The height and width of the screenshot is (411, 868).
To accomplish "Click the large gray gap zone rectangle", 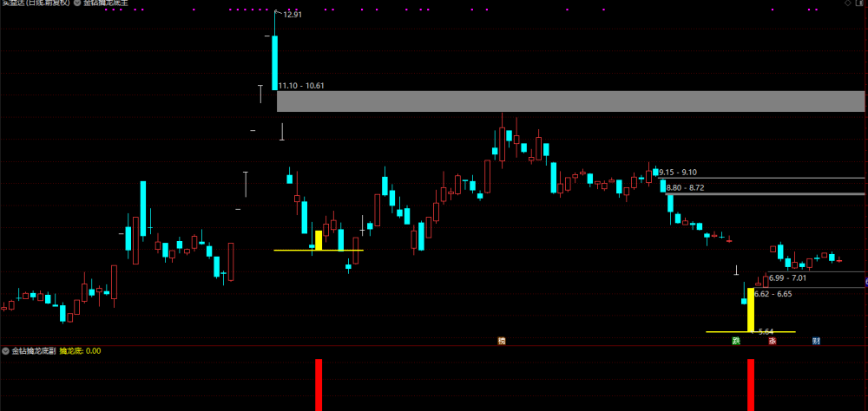I will pos(571,101).
